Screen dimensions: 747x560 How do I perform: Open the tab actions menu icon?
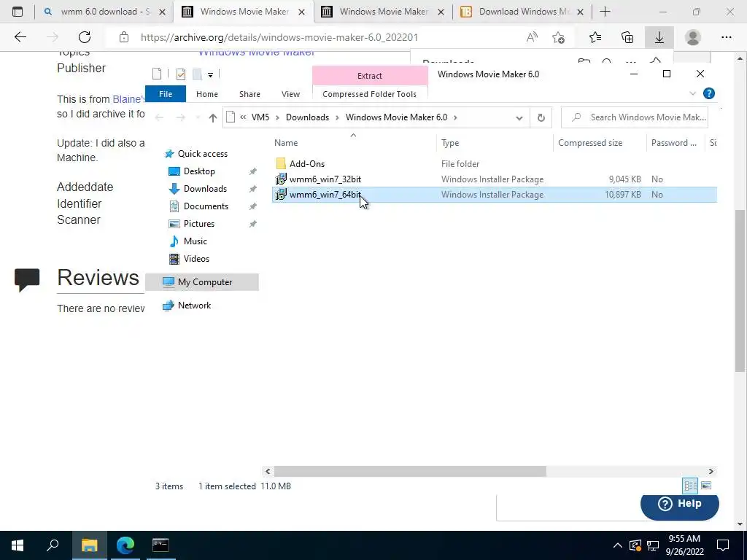[x=18, y=12]
